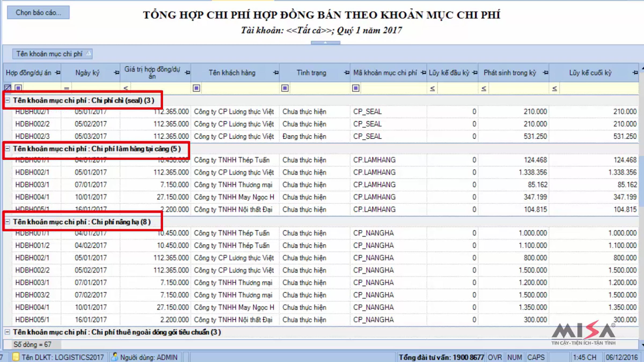Open equals filter operator for Ngày ký
The width and height of the screenshot is (644, 362).
pos(67,88)
